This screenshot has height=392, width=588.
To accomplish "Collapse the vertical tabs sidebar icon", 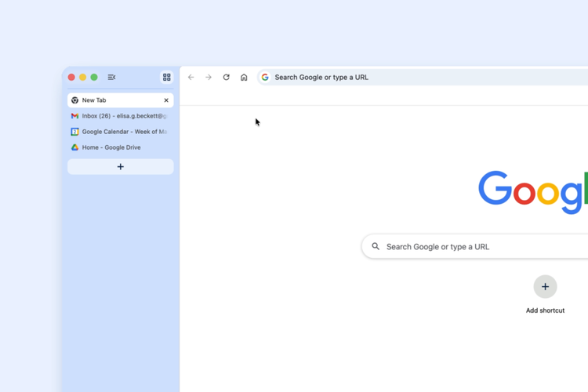I will click(111, 78).
